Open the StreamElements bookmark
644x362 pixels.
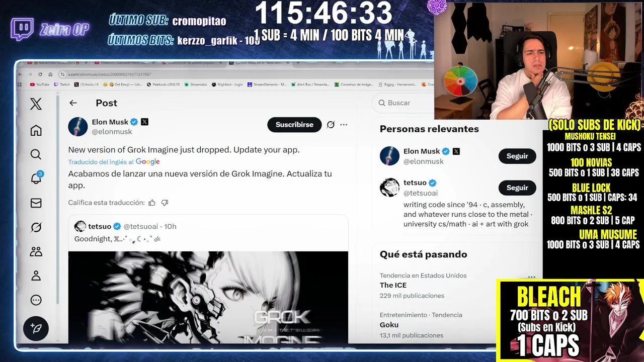(x=267, y=84)
